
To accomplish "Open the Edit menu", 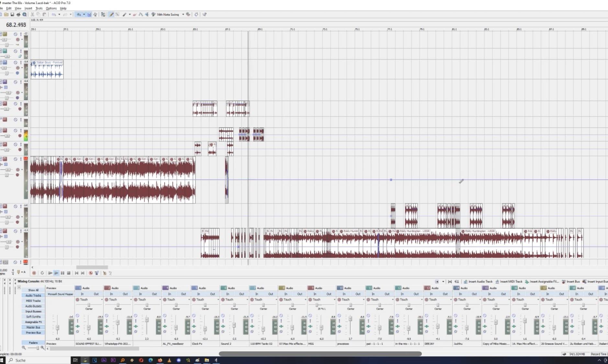I will click(9, 8).
